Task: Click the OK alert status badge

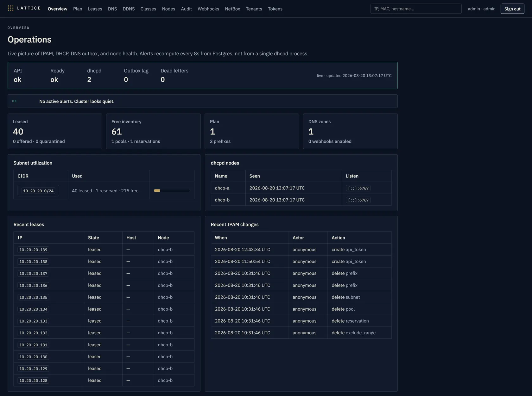Action: 15,101
